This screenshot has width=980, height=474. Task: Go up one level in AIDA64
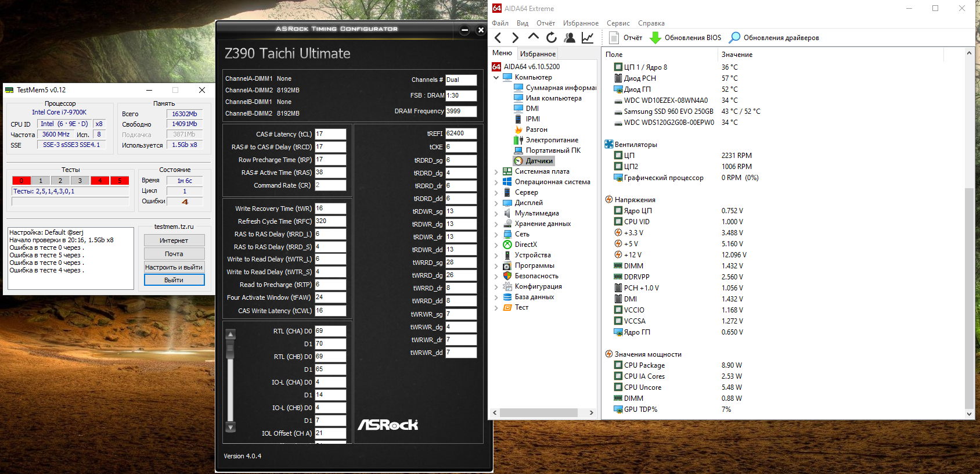coord(533,37)
